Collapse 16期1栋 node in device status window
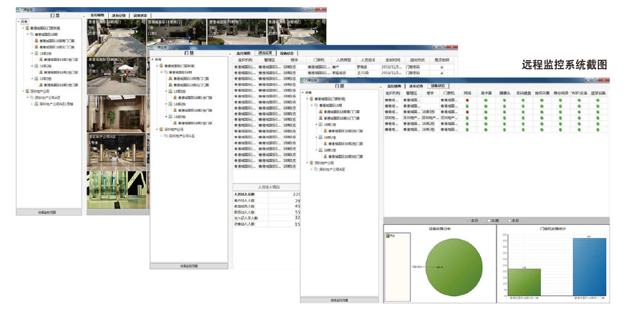Image resolution: width=644 pixels, height=316 pixels. 317,125
